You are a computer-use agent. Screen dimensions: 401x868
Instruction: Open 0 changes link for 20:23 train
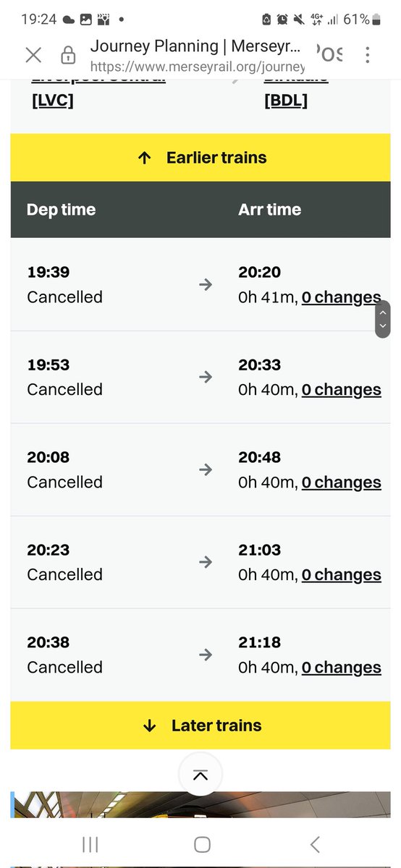point(341,575)
